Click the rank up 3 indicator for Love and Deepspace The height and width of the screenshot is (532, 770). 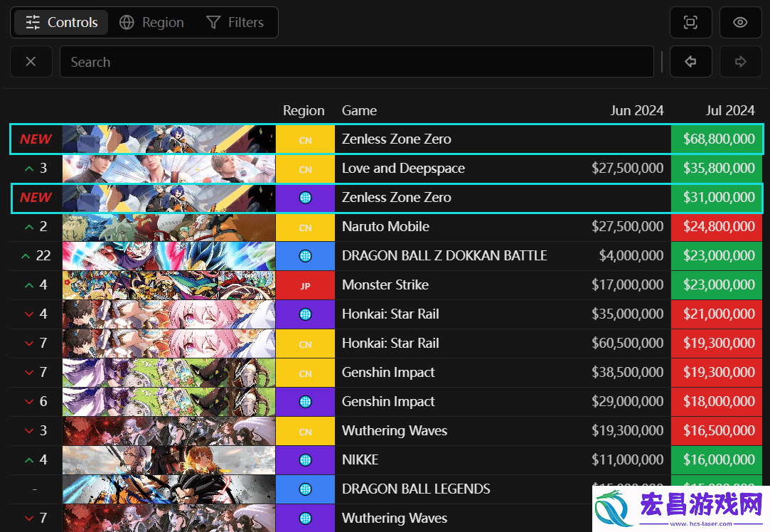[x=36, y=169]
